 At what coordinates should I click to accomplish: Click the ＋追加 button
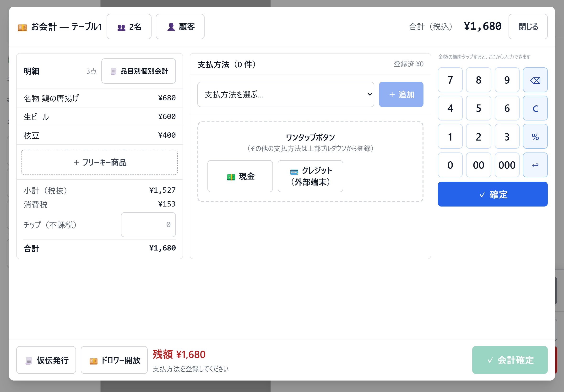401,95
